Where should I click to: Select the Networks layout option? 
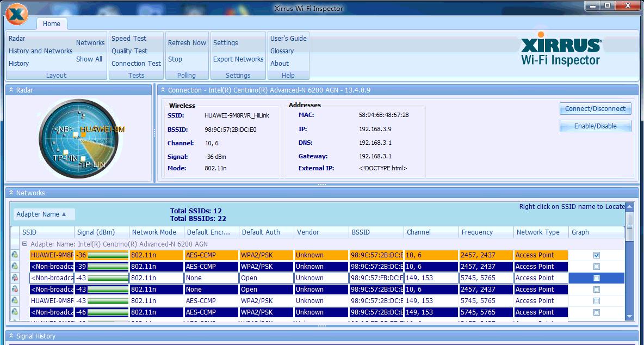tap(90, 42)
